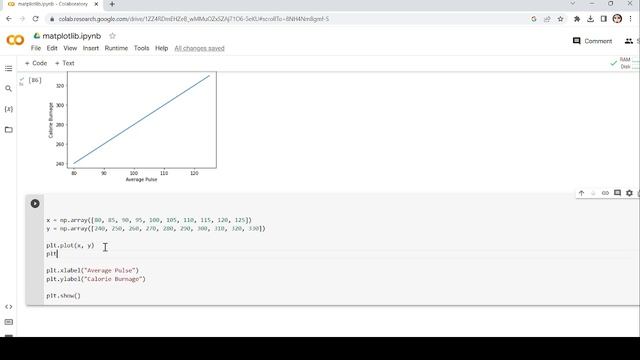Click the browser back arrow
Image resolution: width=640 pixels, height=360 pixels.
9,19
